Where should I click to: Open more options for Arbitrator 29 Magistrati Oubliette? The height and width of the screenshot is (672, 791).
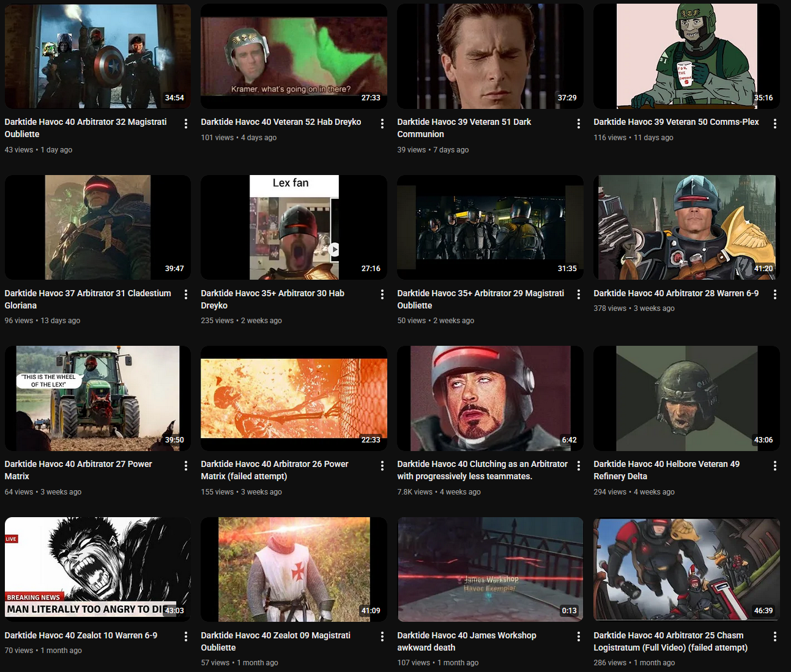pos(579,294)
